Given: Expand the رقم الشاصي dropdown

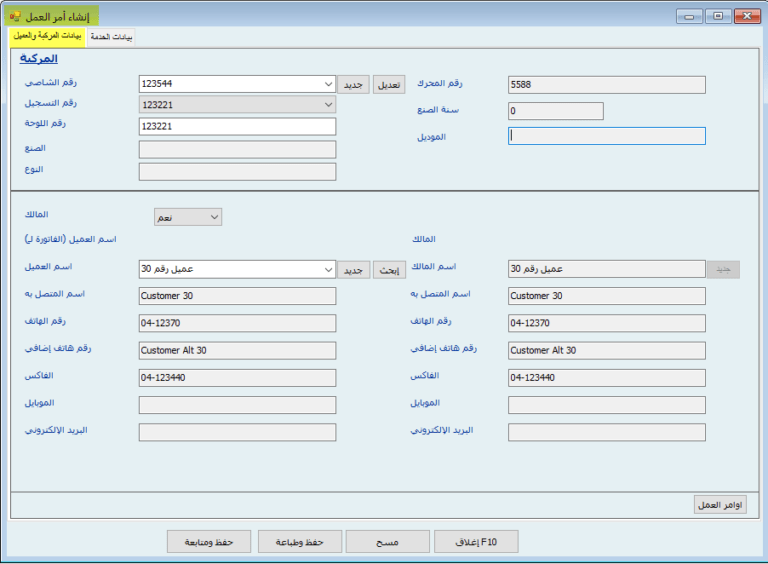Looking at the screenshot, I should click(328, 85).
